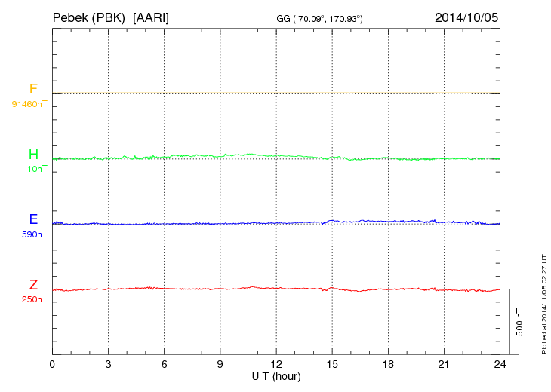Select the green H component label
The height and width of the screenshot is (392, 551).
33,155
